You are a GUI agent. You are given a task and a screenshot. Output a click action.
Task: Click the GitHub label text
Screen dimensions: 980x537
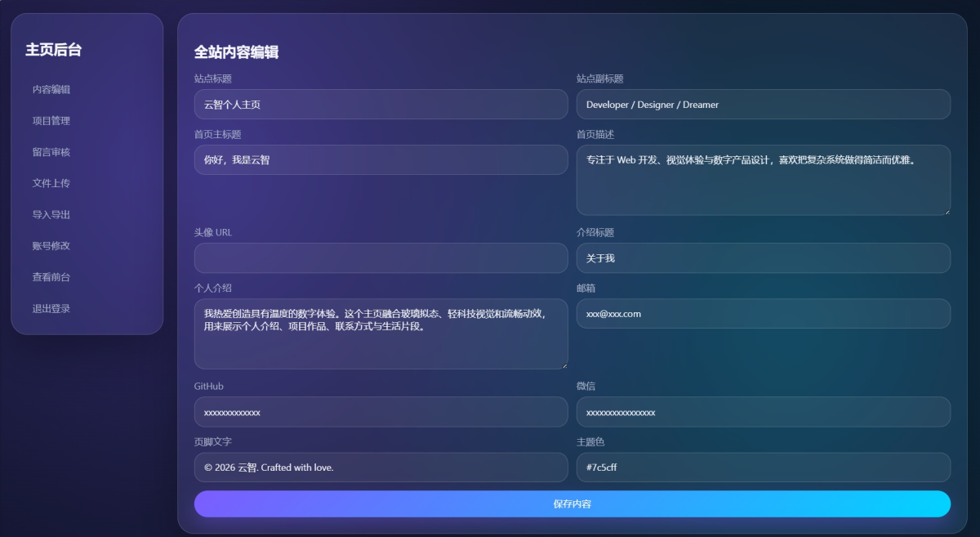(209, 387)
